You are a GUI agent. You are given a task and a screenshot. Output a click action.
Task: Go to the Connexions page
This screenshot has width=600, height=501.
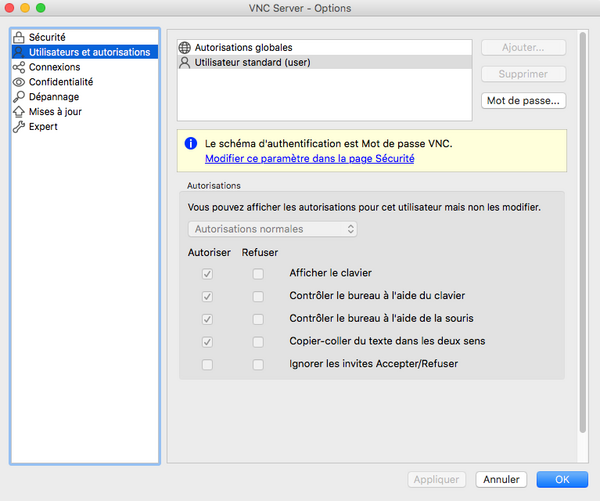(85, 67)
